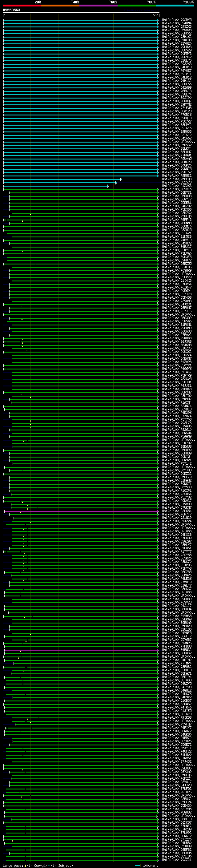Select hit label UniRef100_A5C7K7
This screenshot has height=868, width=197.
(x=177, y=122)
